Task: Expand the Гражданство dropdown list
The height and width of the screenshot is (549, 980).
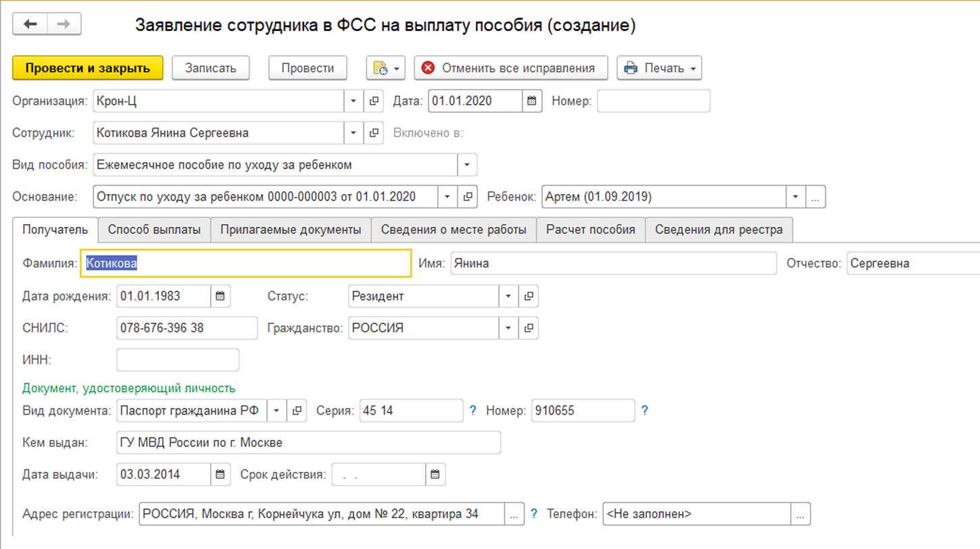Action: [508, 328]
